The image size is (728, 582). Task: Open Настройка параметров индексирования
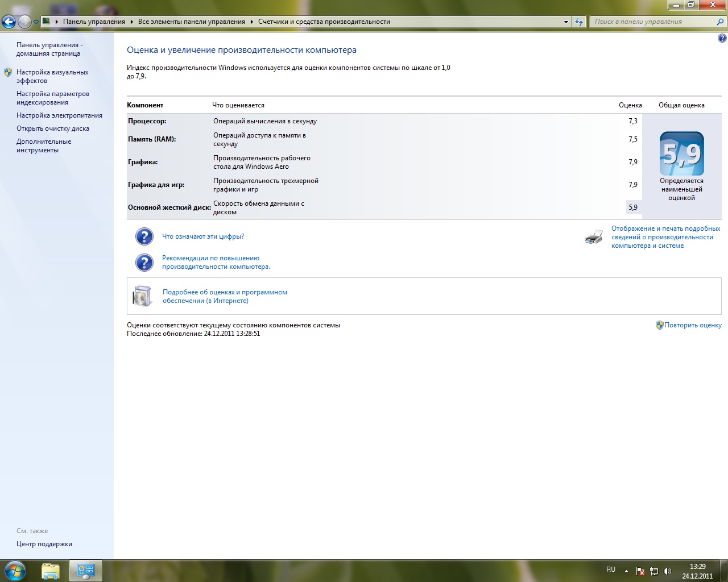[53, 98]
